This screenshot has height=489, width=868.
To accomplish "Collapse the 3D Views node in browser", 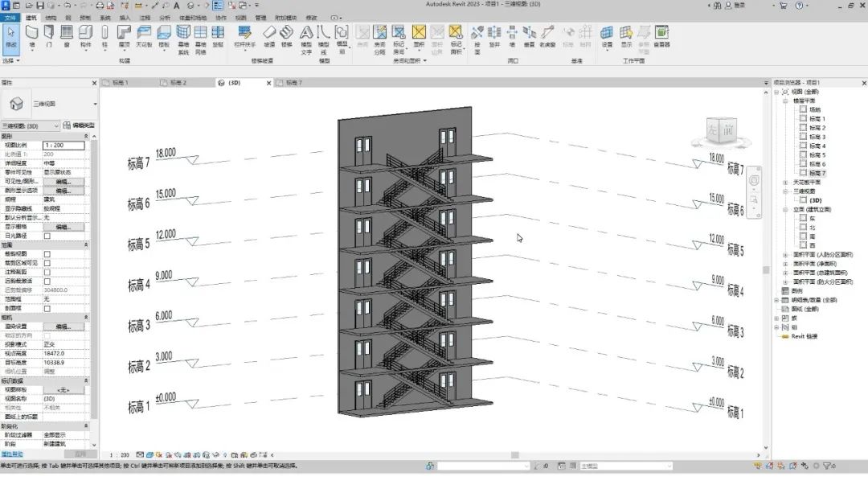I will tap(785, 191).
